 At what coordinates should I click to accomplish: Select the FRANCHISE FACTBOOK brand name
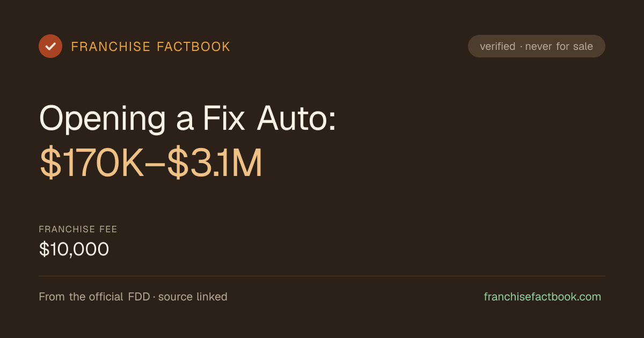tap(151, 47)
